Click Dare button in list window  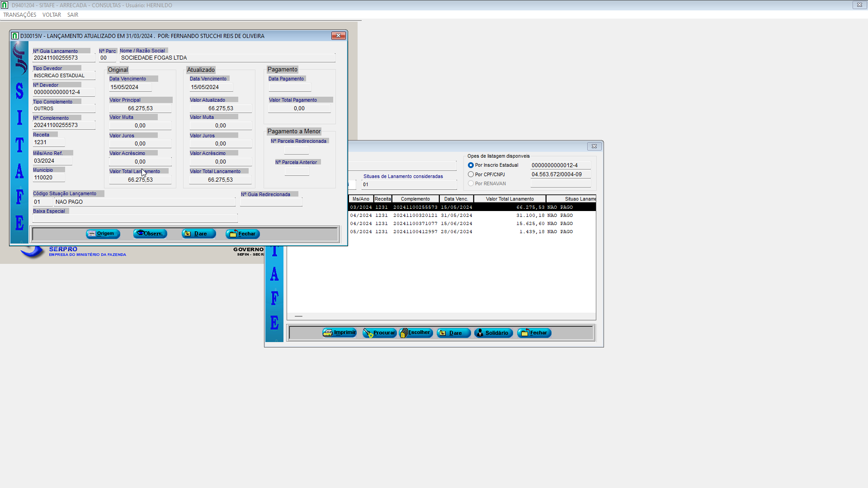(453, 333)
